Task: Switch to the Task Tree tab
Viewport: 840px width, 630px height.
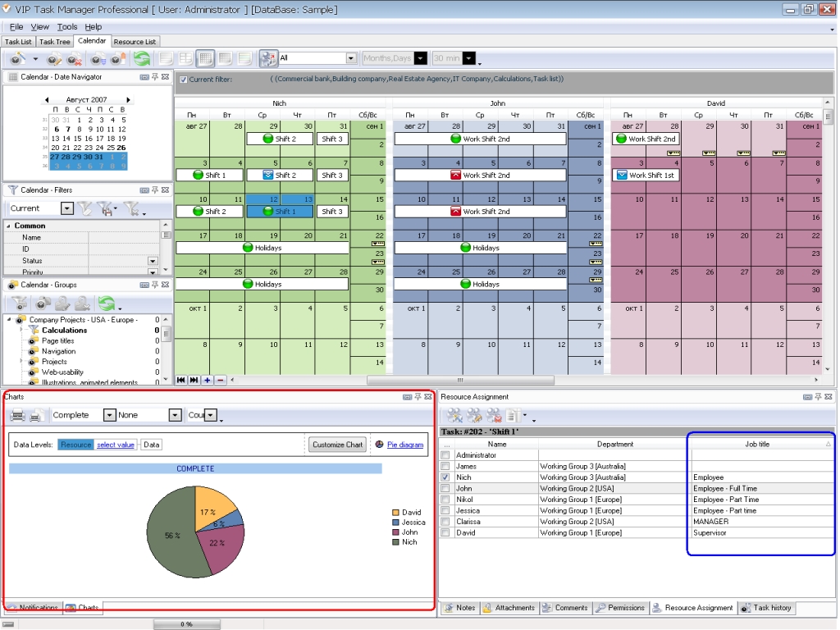Action: pos(54,41)
